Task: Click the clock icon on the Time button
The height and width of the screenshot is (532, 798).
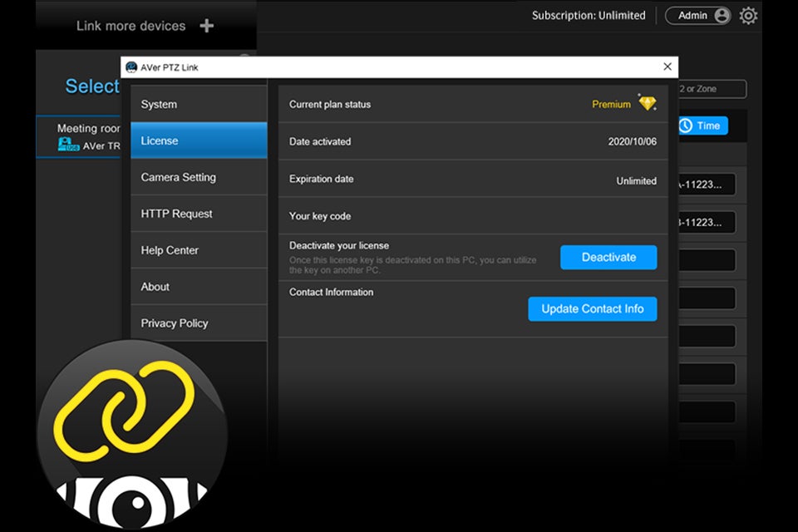Action: (686, 126)
